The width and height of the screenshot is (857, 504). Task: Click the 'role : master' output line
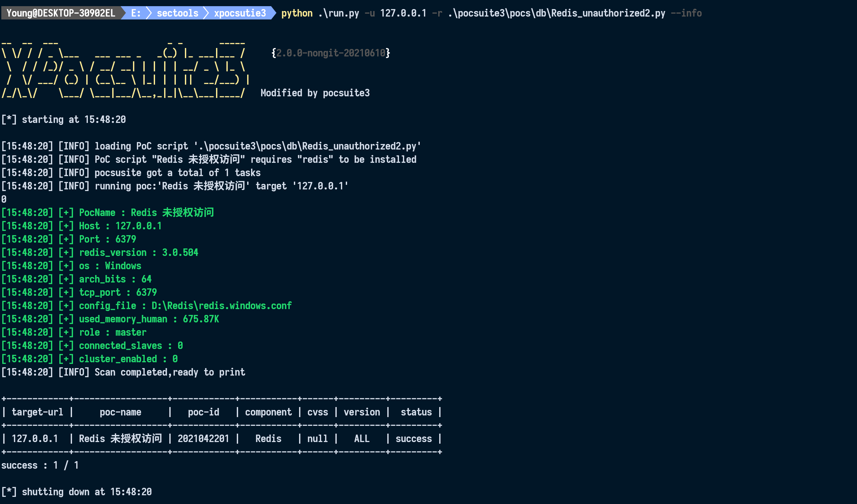pos(113,332)
